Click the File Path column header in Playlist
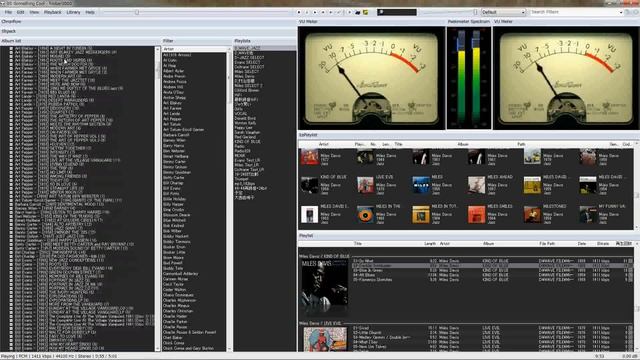The image size is (640, 360). click(x=547, y=244)
